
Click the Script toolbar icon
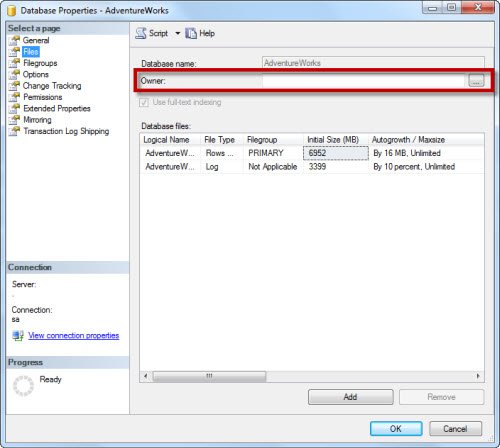click(x=141, y=33)
